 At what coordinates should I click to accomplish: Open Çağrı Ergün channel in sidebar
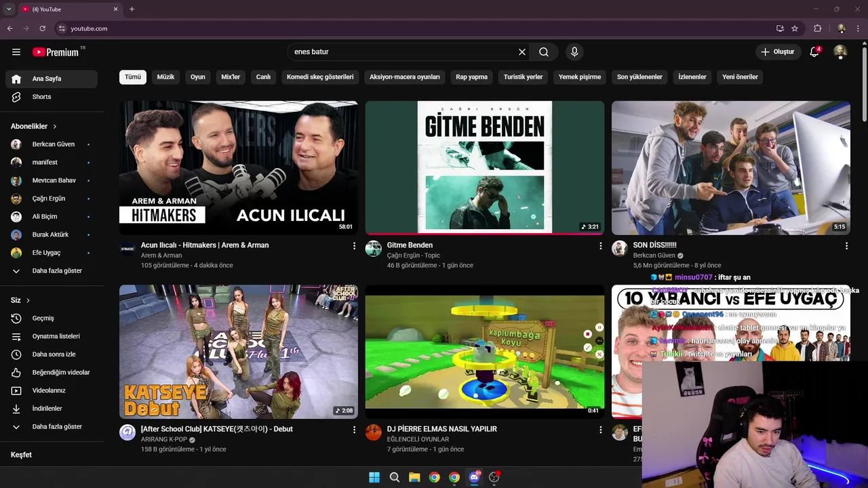point(52,199)
